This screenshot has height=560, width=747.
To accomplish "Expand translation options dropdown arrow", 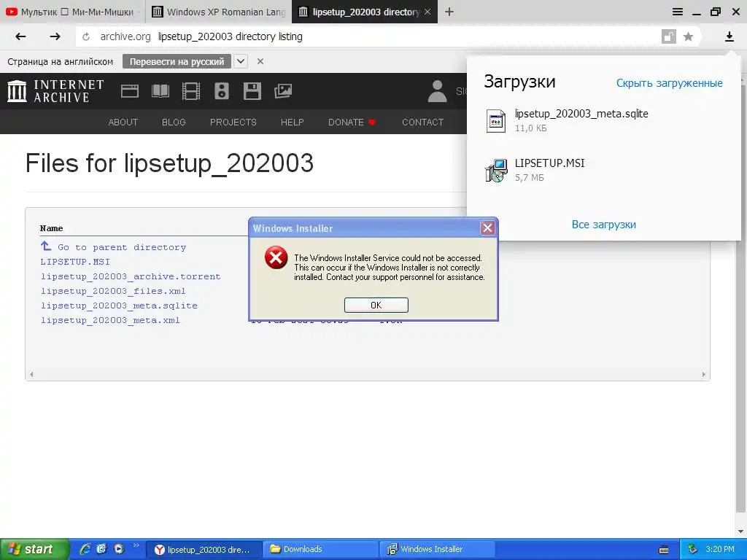I will pyautogui.click(x=241, y=61).
